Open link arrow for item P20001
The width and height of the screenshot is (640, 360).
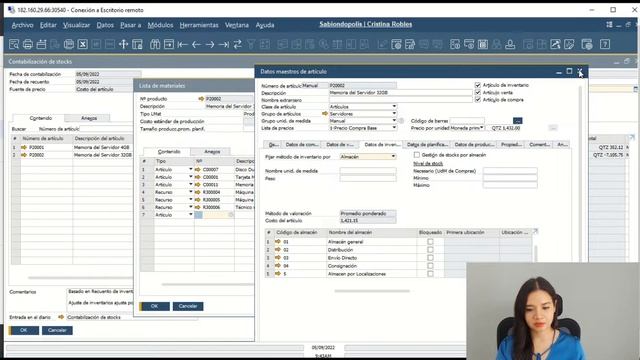[x=24, y=147]
